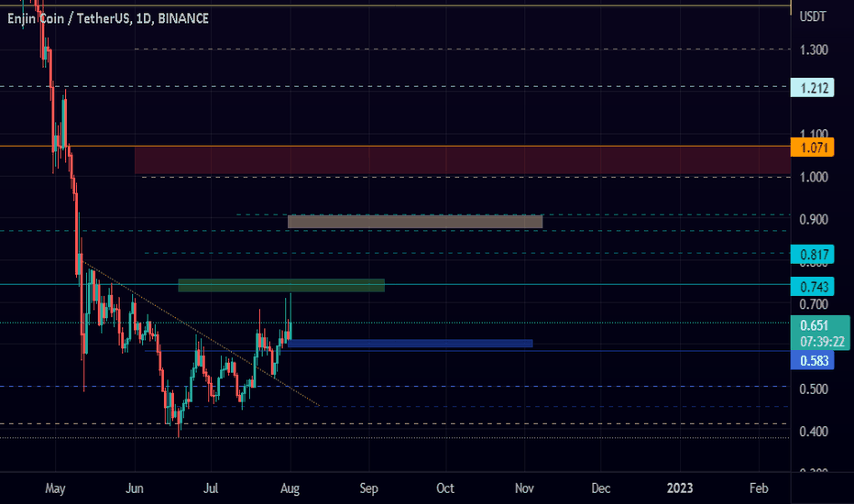The width and height of the screenshot is (854, 504).
Task: Select the green rectangle near 0.743
Action: 281,285
